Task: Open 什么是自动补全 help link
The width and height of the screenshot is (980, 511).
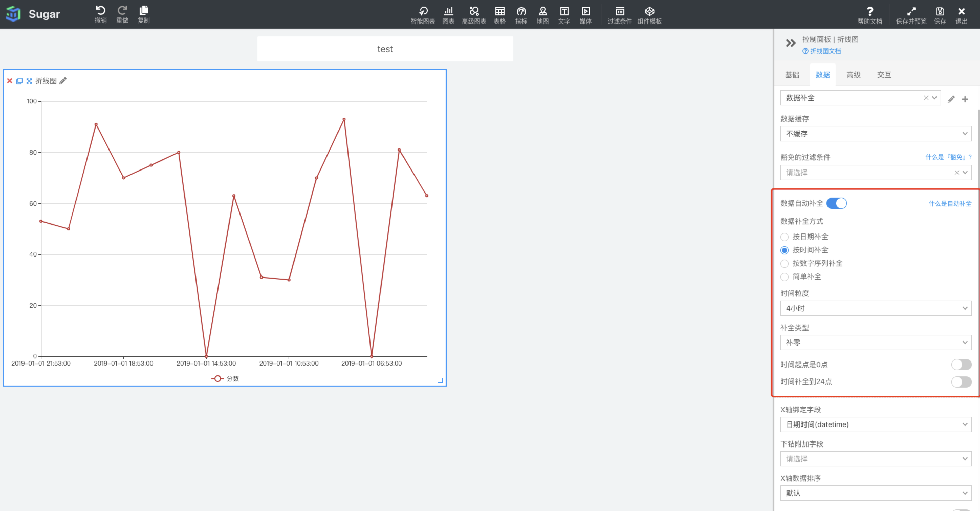Action: pyautogui.click(x=950, y=203)
